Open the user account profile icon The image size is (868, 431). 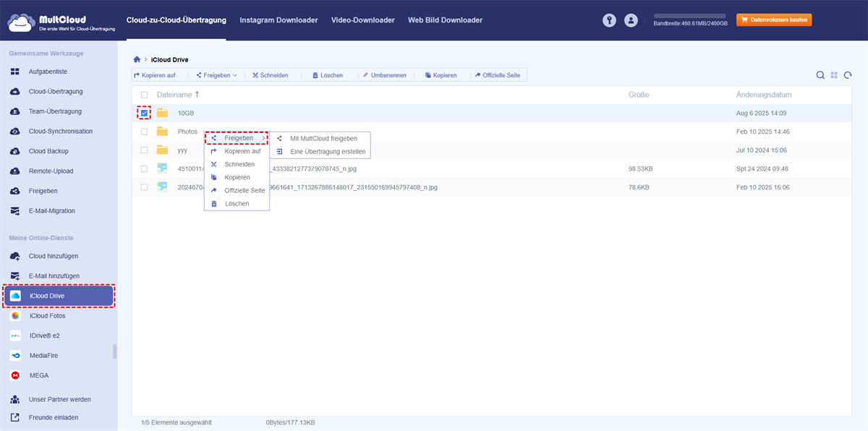[x=631, y=20]
